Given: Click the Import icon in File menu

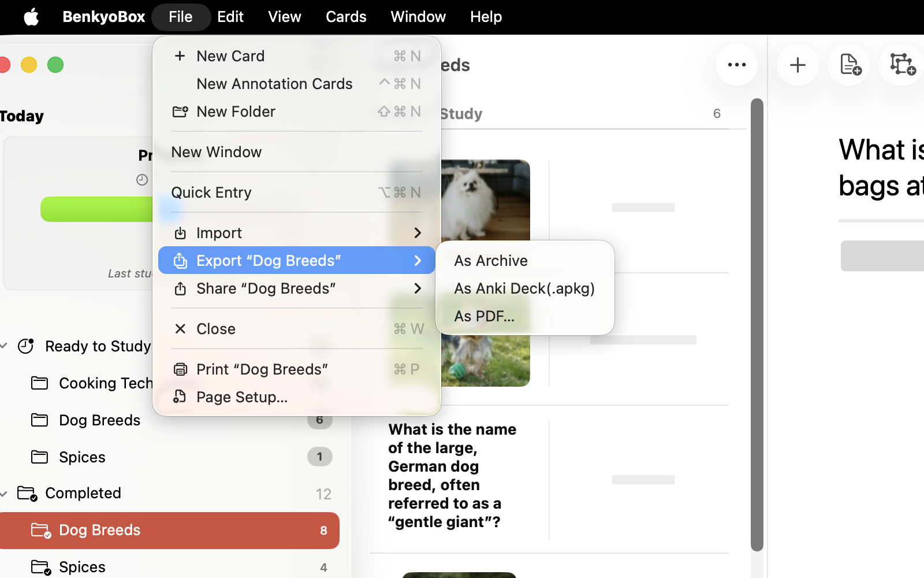Looking at the screenshot, I should pyautogui.click(x=180, y=233).
